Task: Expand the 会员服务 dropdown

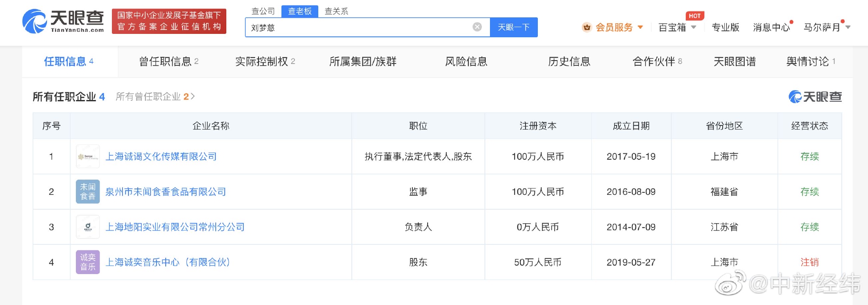Action: 640,28
